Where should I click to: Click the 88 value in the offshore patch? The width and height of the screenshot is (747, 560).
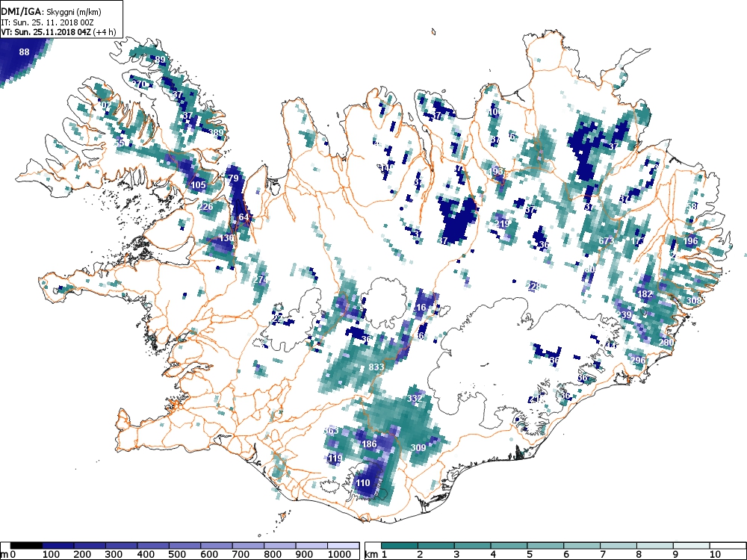(x=25, y=52)
